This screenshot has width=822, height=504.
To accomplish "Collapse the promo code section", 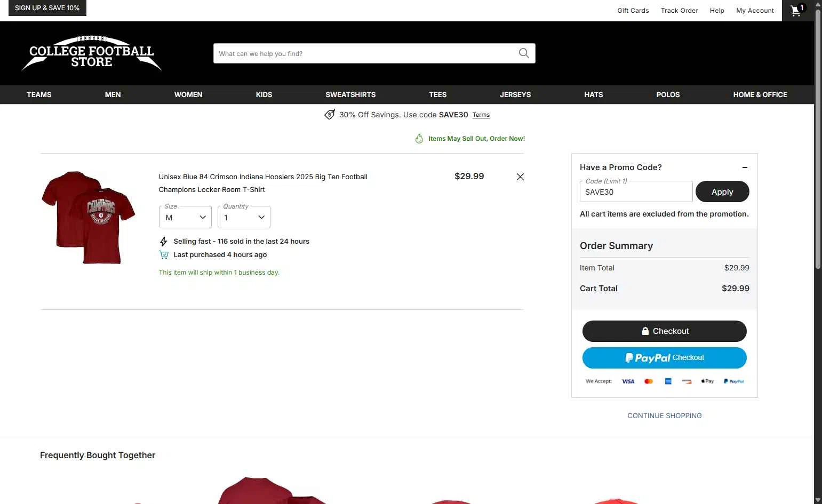I will click(745, 167).
